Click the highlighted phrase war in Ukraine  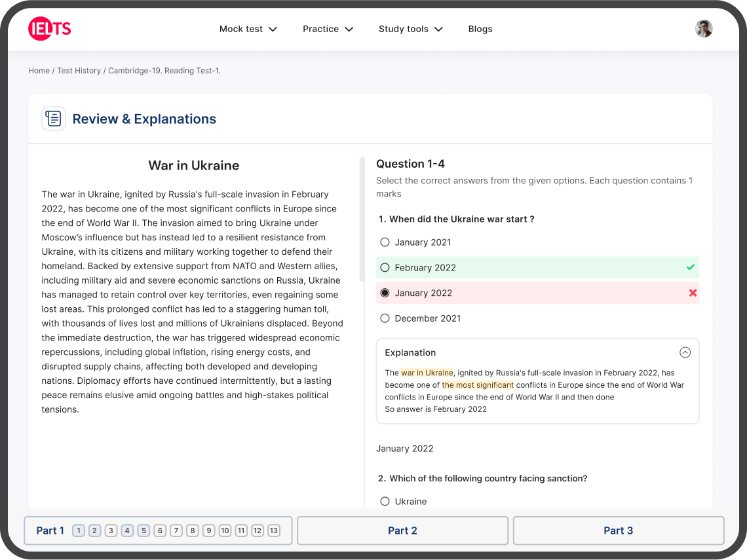coord(427,372)
